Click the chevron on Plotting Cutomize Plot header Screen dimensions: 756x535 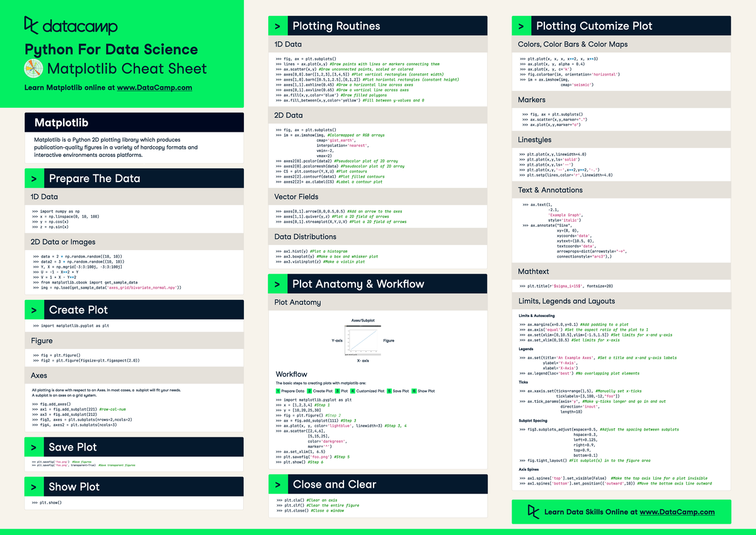pos(521,25)
